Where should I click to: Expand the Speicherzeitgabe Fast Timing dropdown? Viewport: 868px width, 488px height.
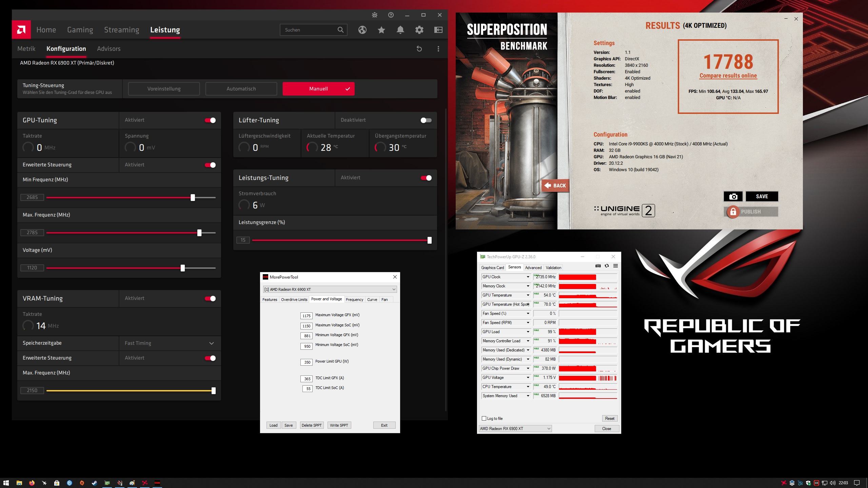point(170,343)
